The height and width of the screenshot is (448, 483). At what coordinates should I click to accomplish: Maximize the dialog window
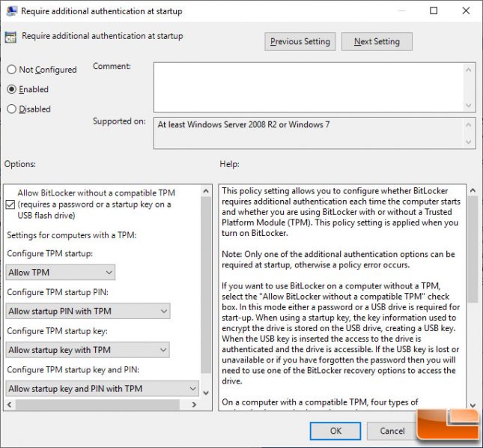pos(434,10)
